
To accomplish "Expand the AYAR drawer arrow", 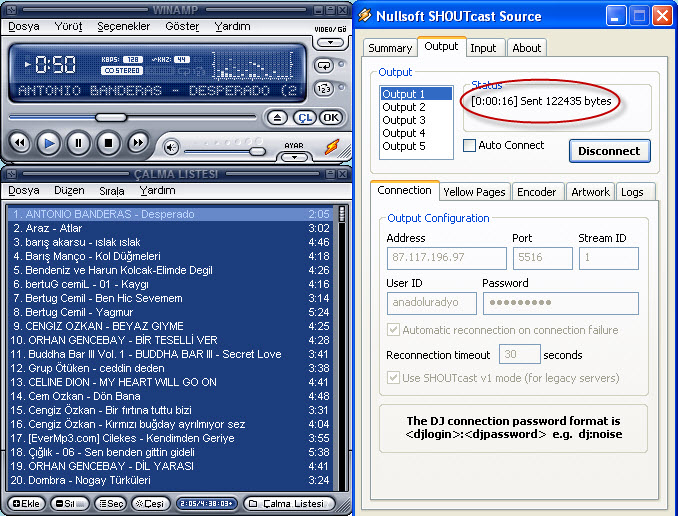I will (x=294, y=157).
